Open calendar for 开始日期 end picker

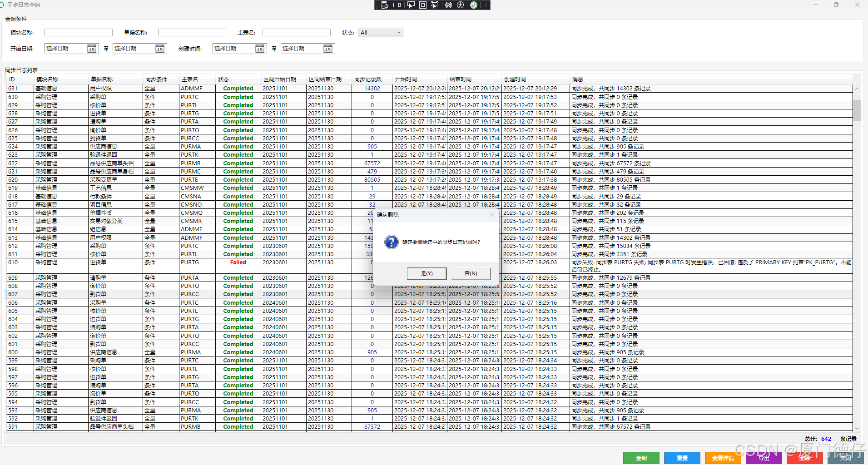pos(160,49)
